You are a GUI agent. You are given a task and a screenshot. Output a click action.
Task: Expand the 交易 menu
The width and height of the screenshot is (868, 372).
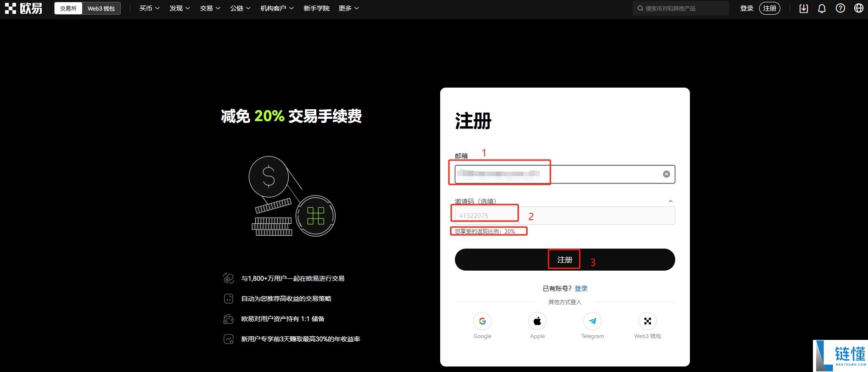click(x=210, y=8)
